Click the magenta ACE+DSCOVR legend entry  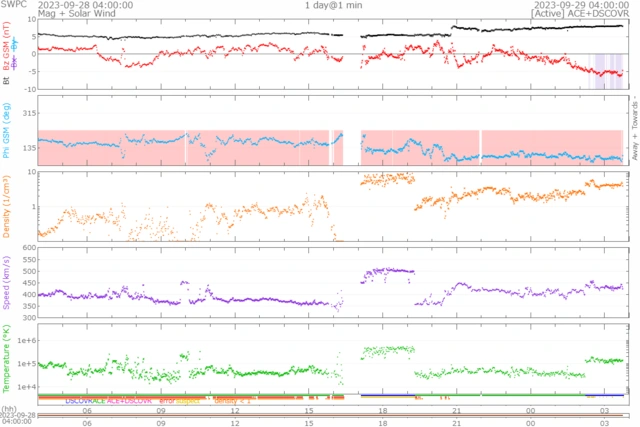[129, 401]
